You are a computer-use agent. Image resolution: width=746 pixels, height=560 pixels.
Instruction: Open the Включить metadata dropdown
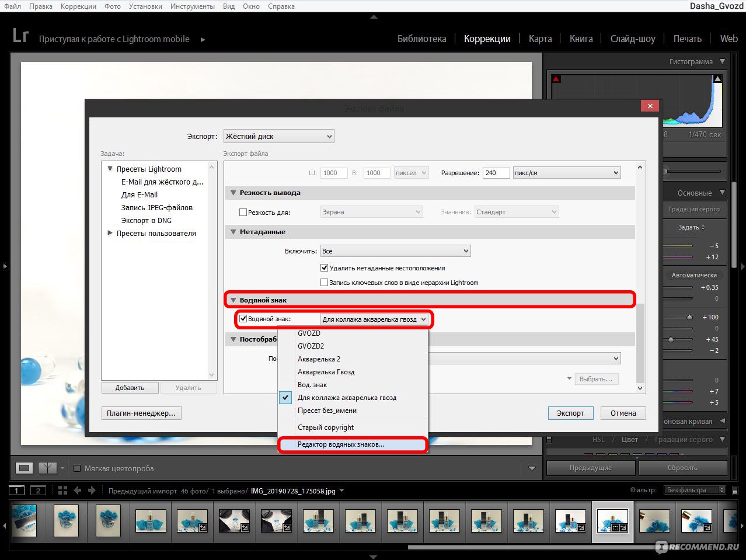(x=395, y=251)
